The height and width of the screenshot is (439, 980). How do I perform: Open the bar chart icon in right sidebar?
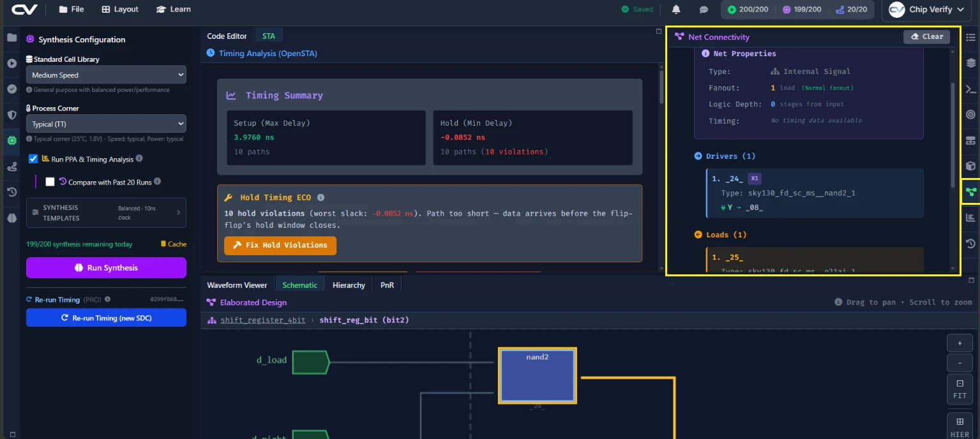[970, 218]
